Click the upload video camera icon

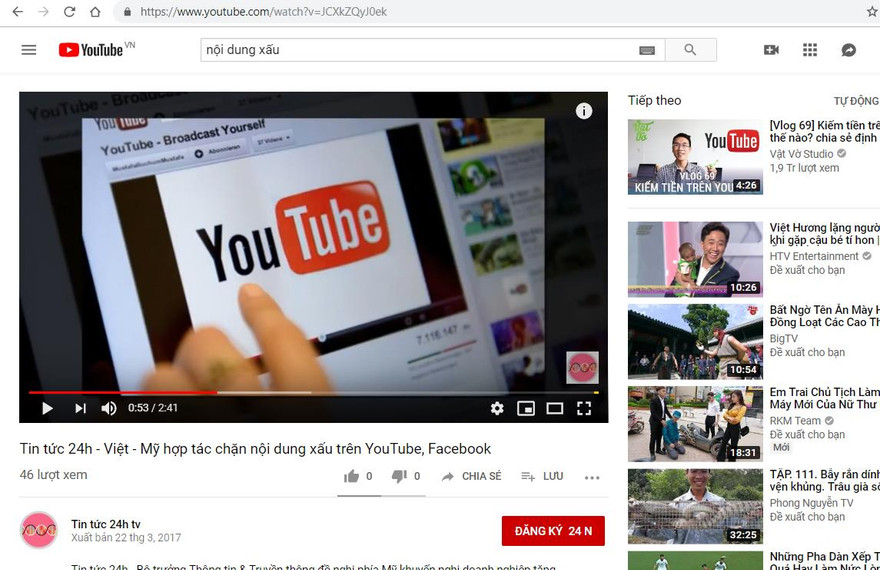771,50
